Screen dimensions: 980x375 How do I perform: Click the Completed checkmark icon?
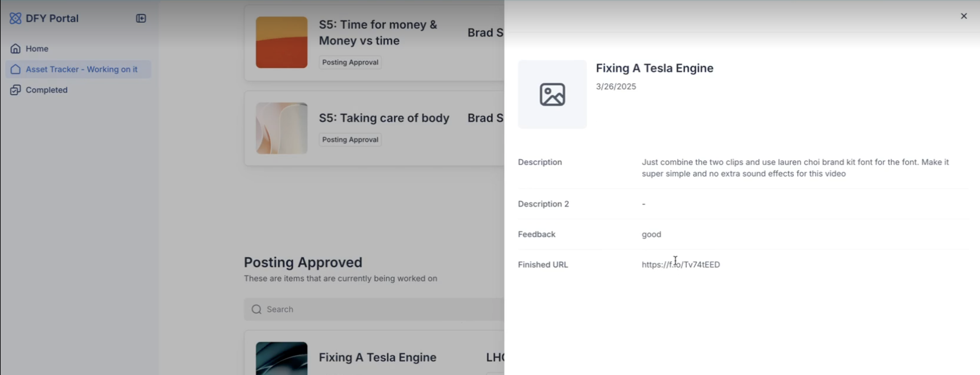click(x=15, y=90)
